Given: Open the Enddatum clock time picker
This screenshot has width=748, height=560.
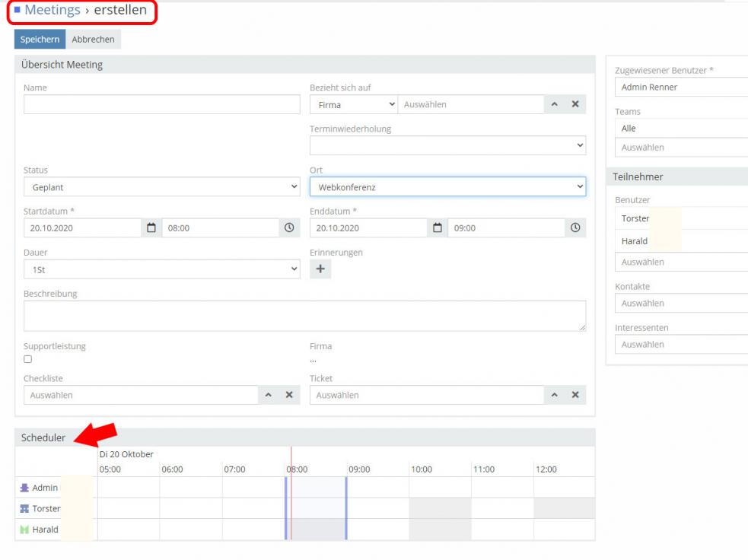Looking at the screenshot, I should coord(575,228).
